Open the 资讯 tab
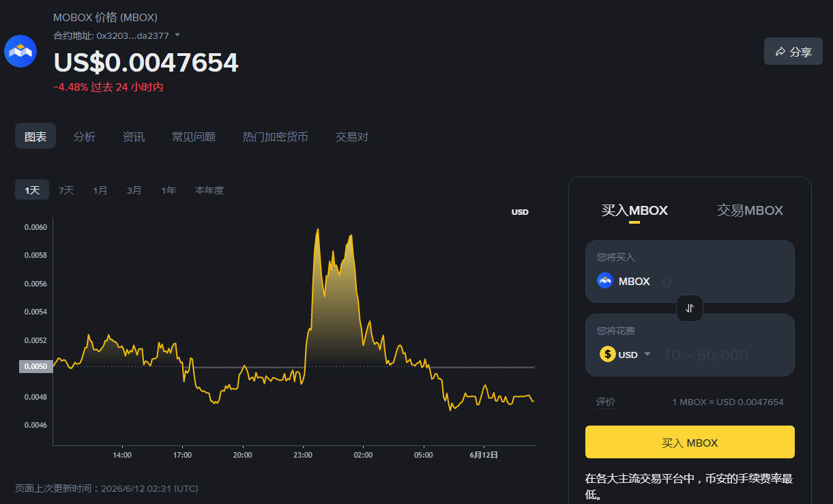 134,136
